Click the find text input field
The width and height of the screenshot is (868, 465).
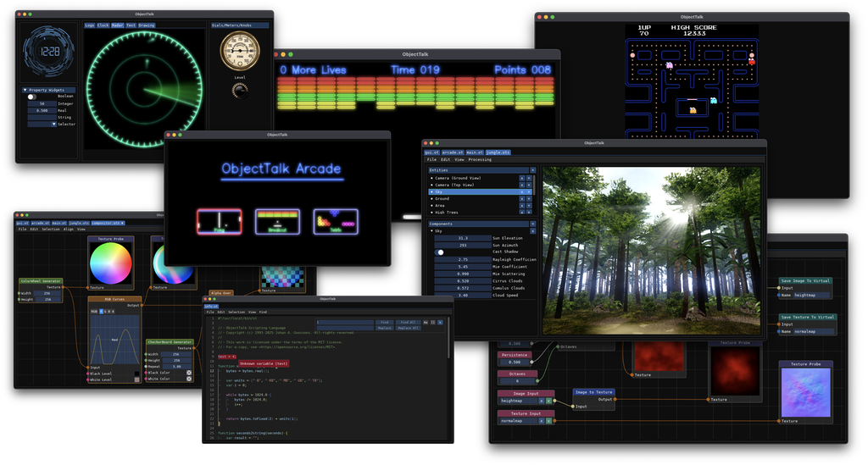(346, 323)
